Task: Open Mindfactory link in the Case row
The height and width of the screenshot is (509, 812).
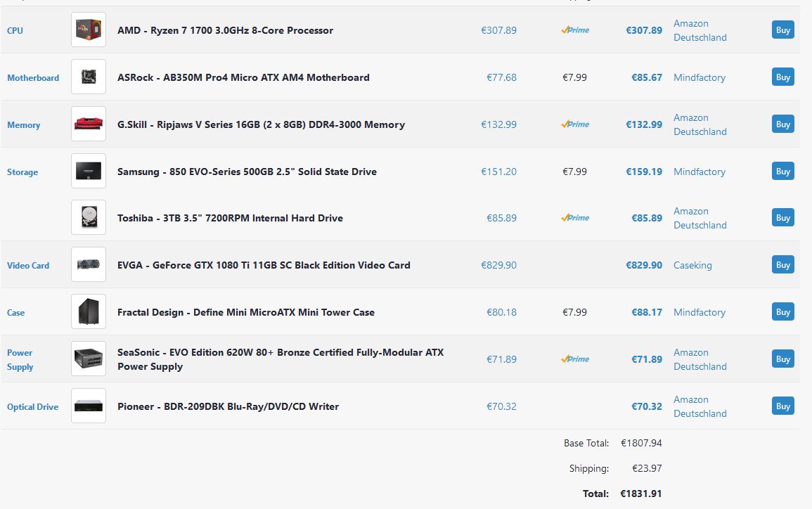Action: pyautogui.click(x=699, y=312)
